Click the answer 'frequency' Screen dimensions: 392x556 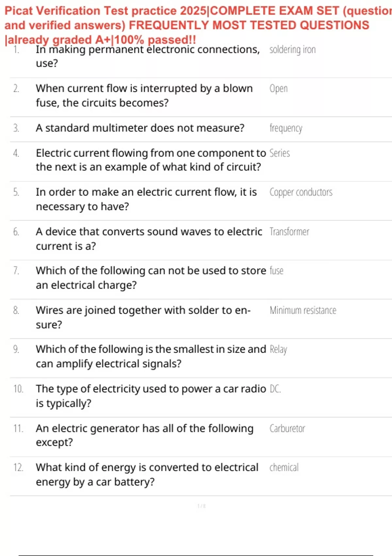tap(286, 128)
